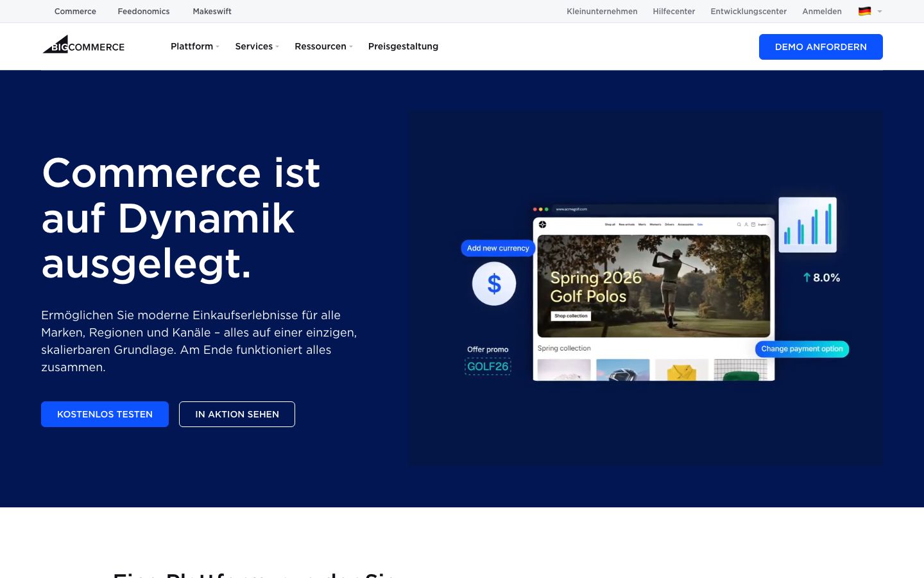Image resolution: width=924 pixels, height=578 pixels.
Task: Expand the Ressourcen menu
Action: 323,46
